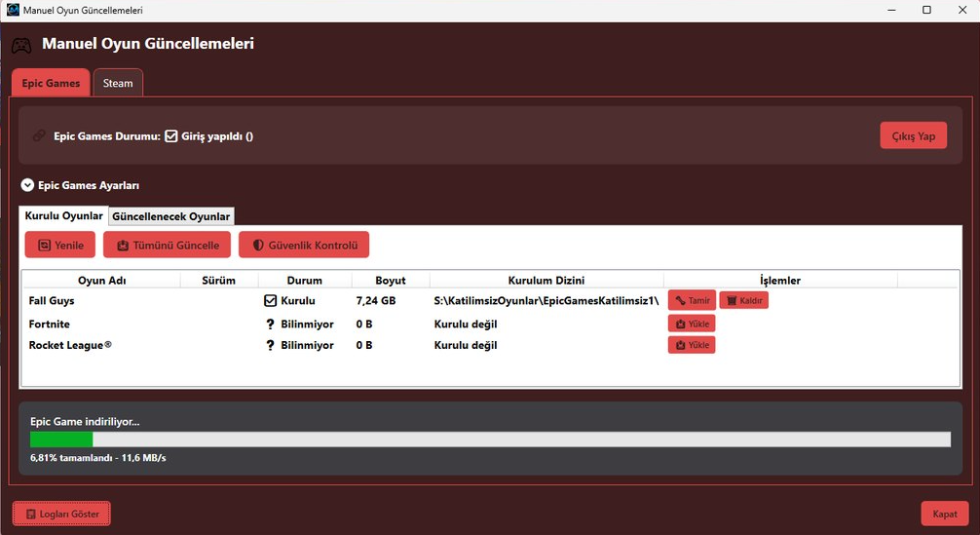The width and height of the screenshot is (980, 535).
Task: Click the Çıkış Yap logout button
Action: pos(913,135)
